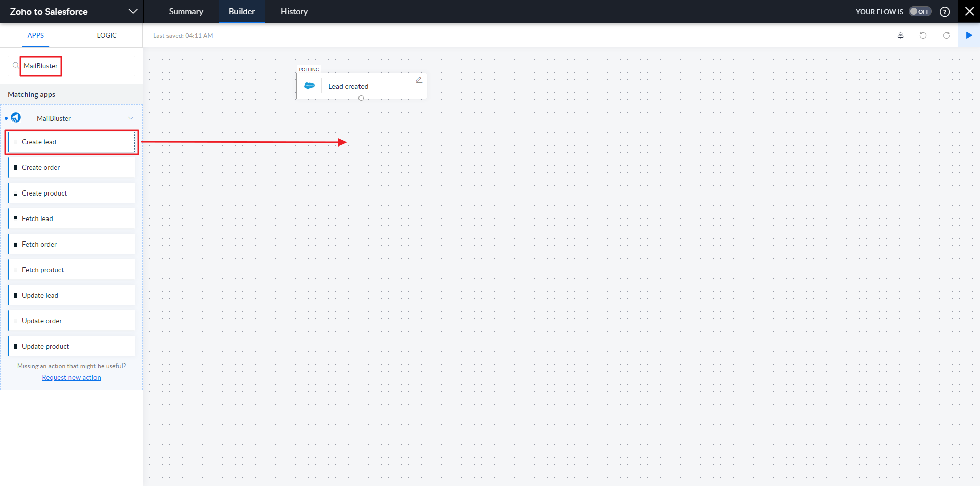Screen dimensions: 980x486
Task: Open the History tab
Action: tap(294, 11)
